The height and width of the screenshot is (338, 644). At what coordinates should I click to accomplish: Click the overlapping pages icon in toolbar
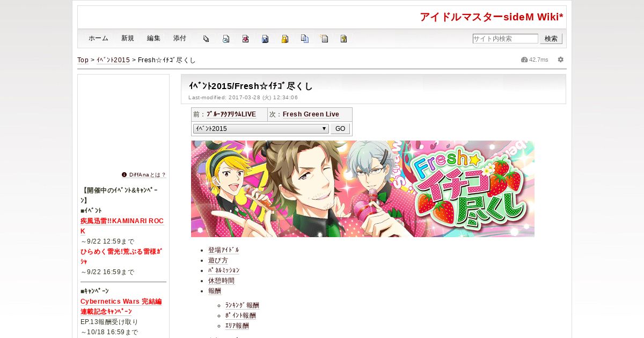coord(206,39)
